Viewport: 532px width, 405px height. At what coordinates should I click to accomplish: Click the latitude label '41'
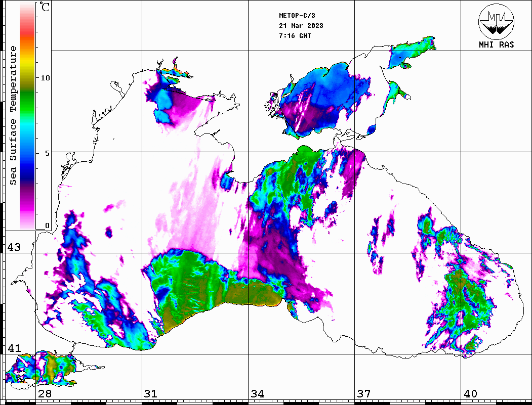point(14,348)
